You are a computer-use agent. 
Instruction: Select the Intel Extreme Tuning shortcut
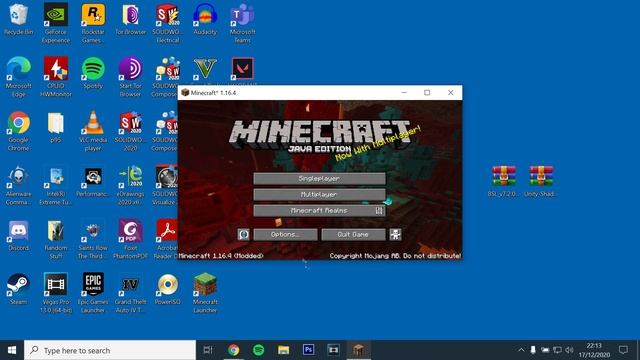click(56, 185)
